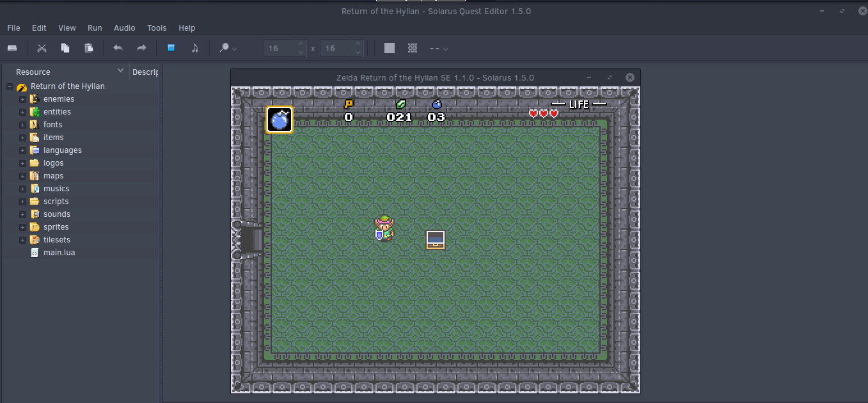The height and width of the screenshot is (403, 868).
Task: Click the sounds folder speaker icon
Action: [35, 214]
